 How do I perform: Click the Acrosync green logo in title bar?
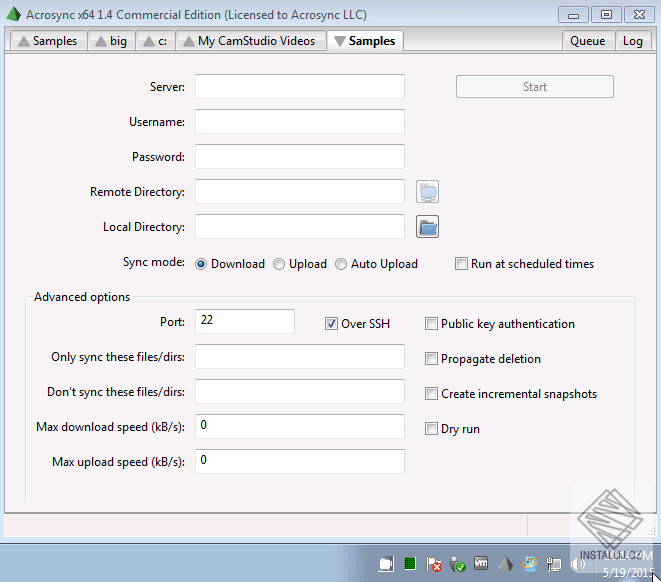[x=13, y=14]
